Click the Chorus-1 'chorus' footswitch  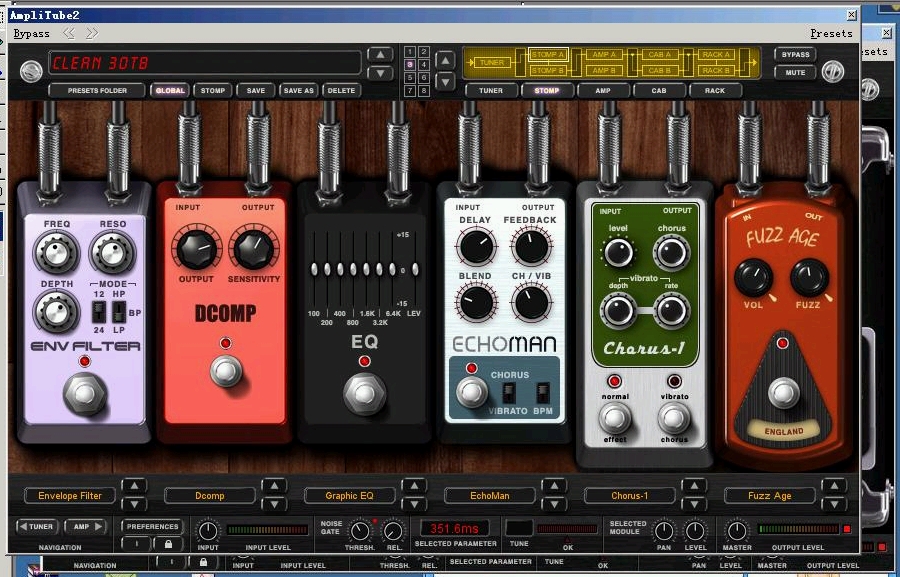pos(674,418)
